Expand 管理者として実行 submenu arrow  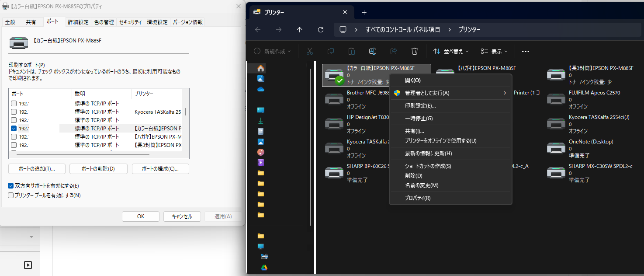505,93
